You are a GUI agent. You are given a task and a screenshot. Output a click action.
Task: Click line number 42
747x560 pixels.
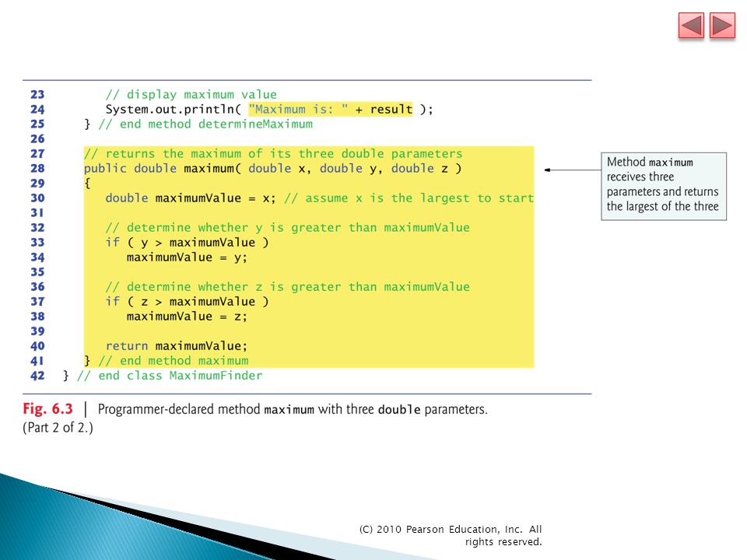pos(37,376)
